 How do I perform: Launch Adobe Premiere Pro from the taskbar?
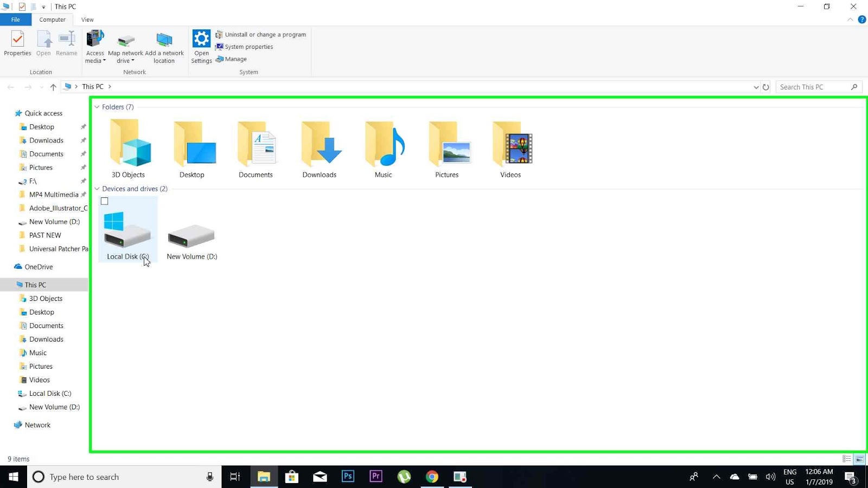pos(376,477)
